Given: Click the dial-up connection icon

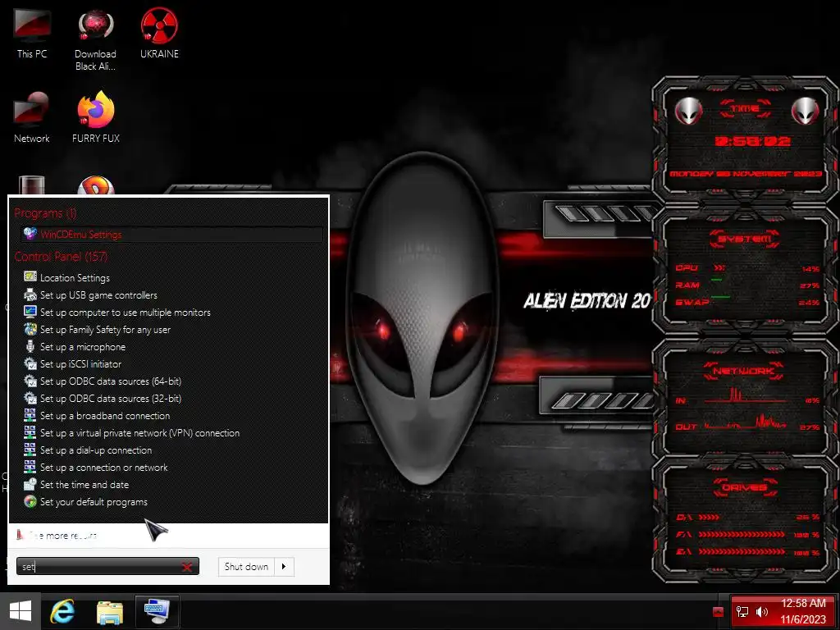Looking at the screenshot, I should click(x=30, y=450).
